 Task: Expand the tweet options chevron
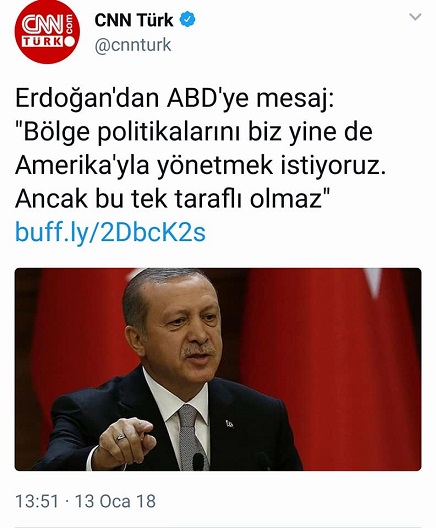point(415,17)
